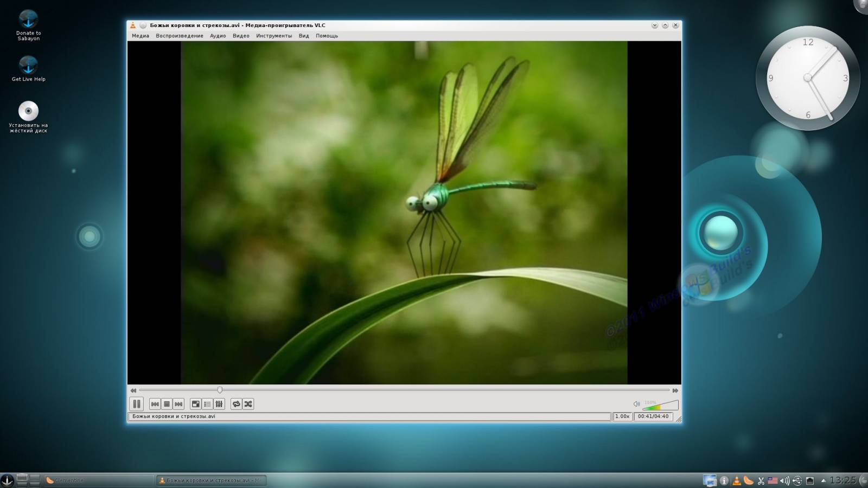Skip to the next media item
This screenshot has height=488, width=868.
(x=178, y=404)
